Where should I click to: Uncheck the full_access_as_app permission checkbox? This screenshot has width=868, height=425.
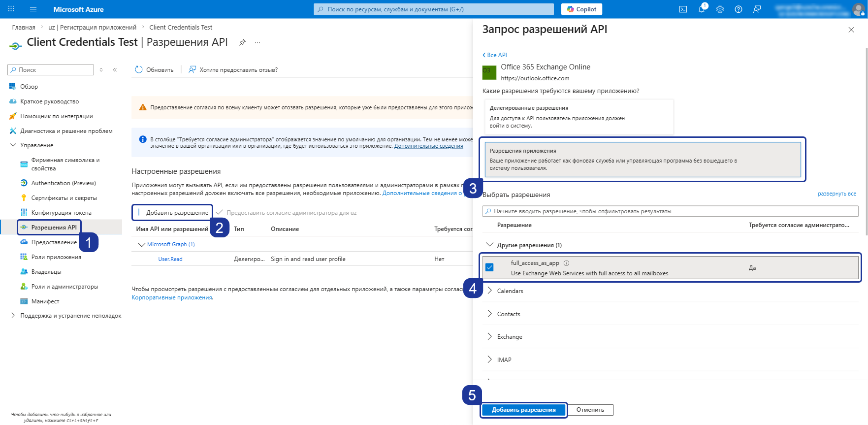click(489, 267)
